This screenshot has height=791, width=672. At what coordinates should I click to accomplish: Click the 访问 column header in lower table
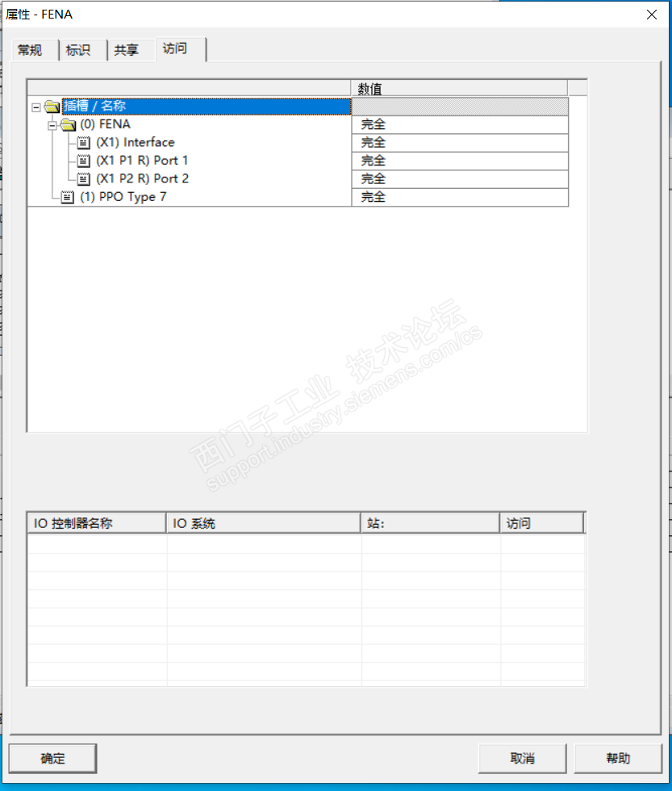pyautogui.click(x=542, y=523)
